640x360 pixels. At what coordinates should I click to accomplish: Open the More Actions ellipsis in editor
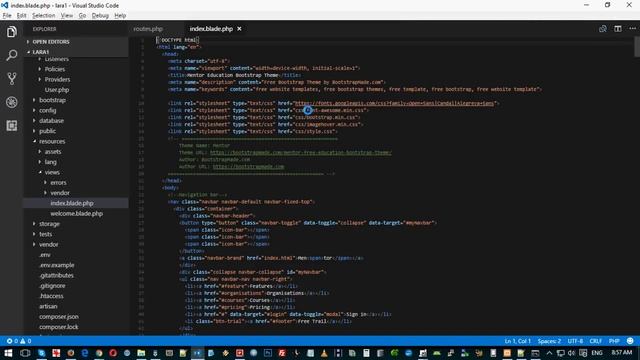pyautogui.click(x=632, y=29)
